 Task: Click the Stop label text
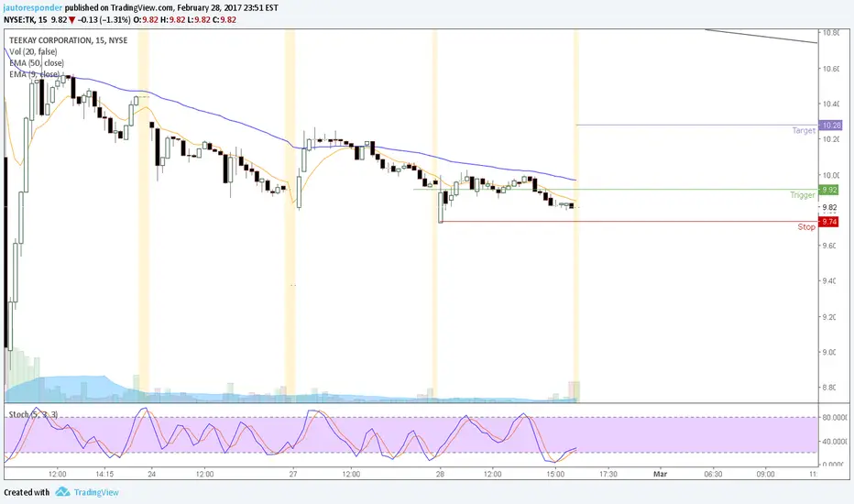[806, 226]
